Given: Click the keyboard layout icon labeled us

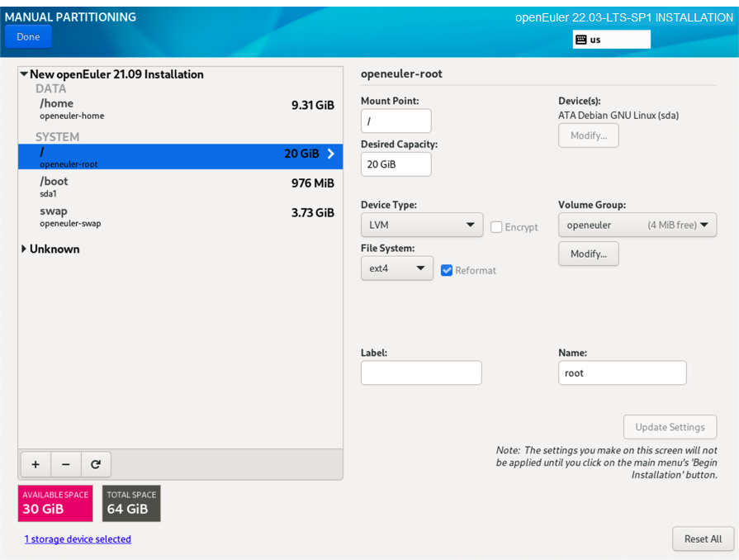Looking at the screenshot, I should tap(581, 40).
